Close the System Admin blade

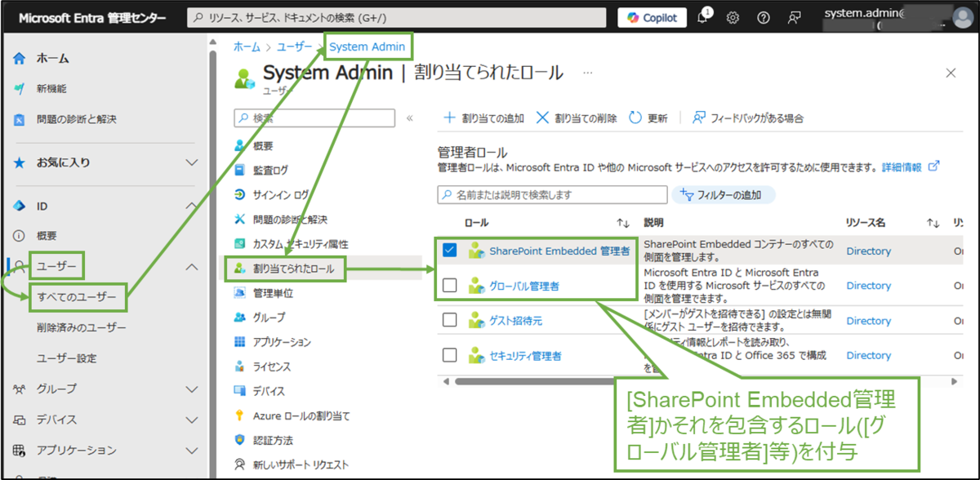pos(951,73)
